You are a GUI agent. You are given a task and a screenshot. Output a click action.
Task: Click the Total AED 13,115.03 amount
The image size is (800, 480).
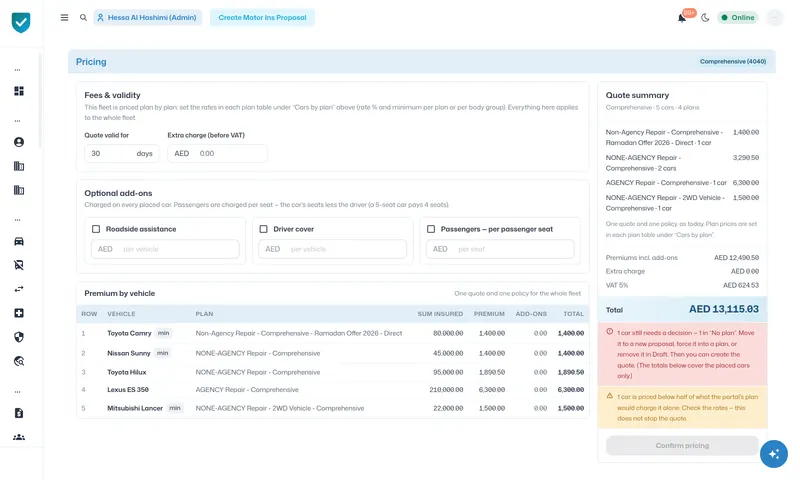pos(723,309)
